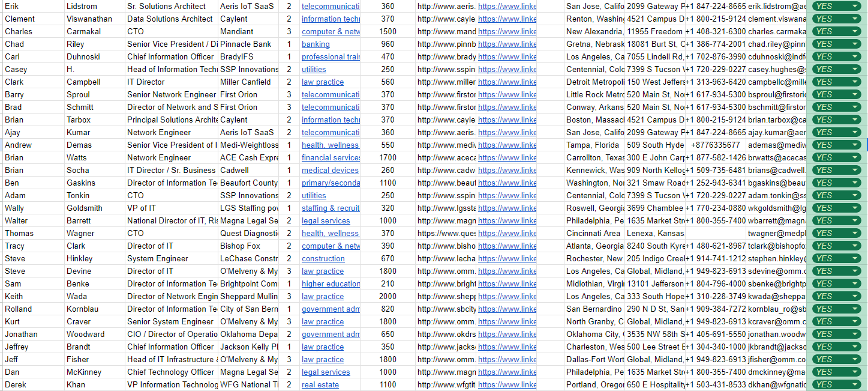Image resolution: width=868 pixels, height=391 pixels.
Task: Select the "Miller Canfield" cell
Action: coord(248,82)
